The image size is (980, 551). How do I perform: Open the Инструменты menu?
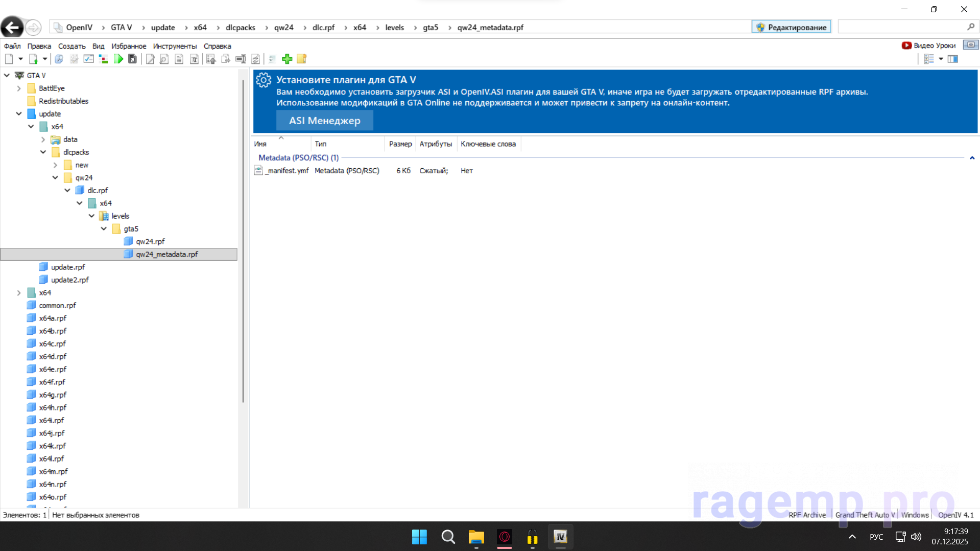click(175, 46)
